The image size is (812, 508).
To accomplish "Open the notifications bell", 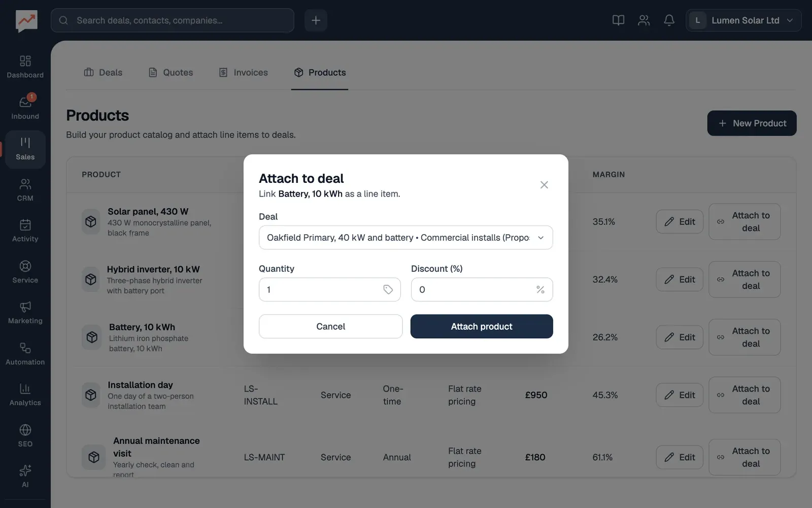I will pos(669,20).
